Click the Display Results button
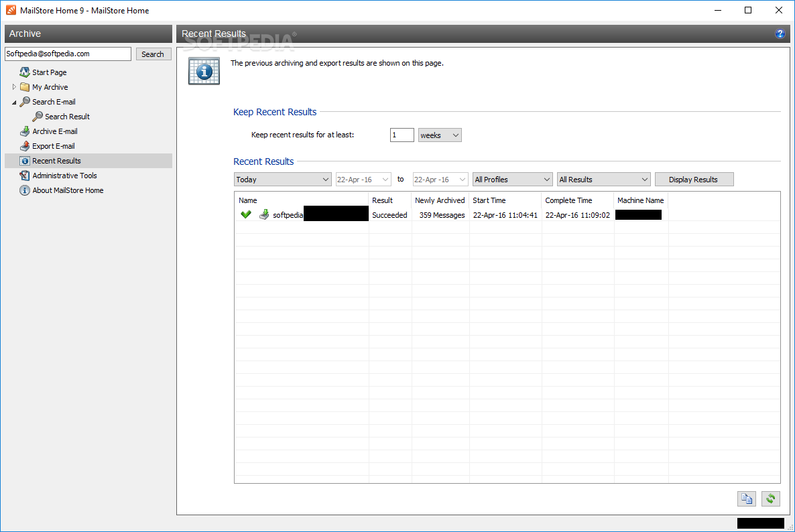Viewport: 795px width, 532px height. click(x=694, y=180)
